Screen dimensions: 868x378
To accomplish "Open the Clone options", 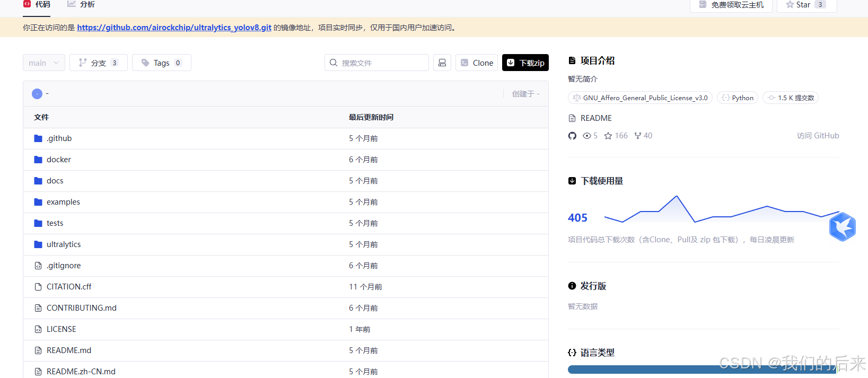I will 477,63.
